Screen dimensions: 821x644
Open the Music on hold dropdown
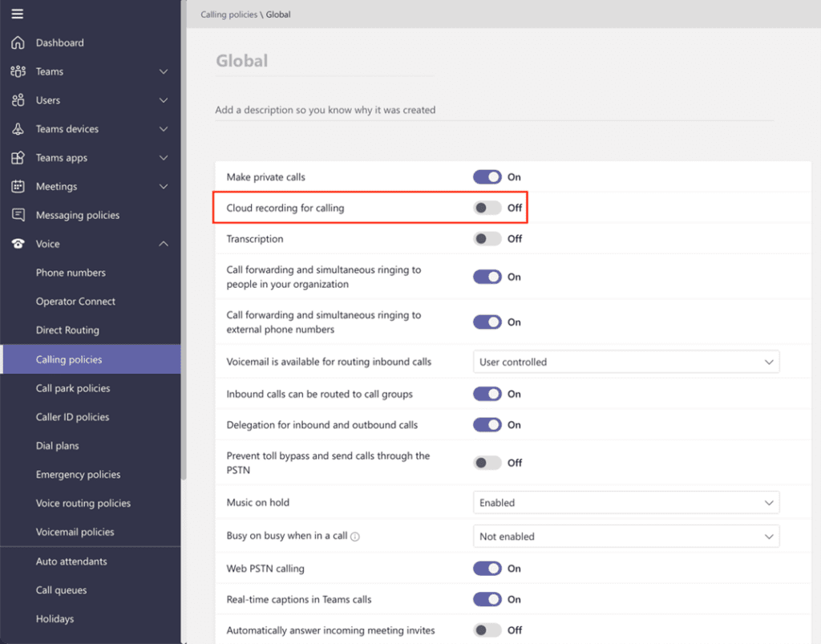(625, 503)
